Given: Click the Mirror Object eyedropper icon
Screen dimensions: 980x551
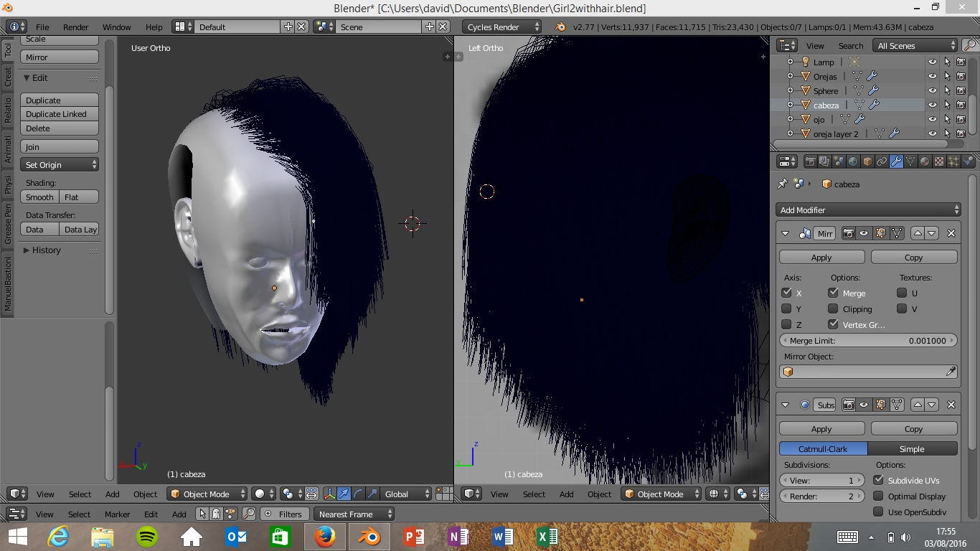Looking at the screenshot, I should pyautogui.click(x=951, y=372).
